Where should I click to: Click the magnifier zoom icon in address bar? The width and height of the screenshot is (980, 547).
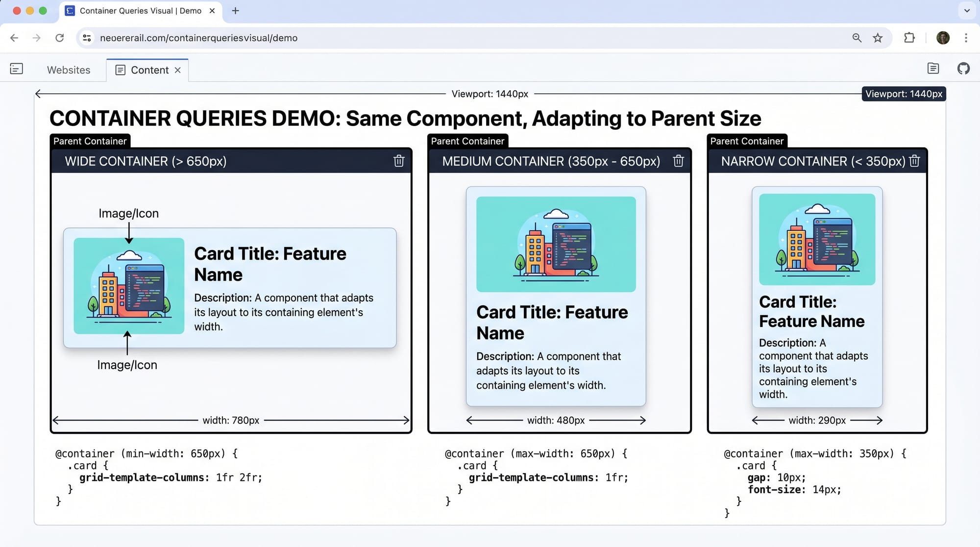click(857, 38)
